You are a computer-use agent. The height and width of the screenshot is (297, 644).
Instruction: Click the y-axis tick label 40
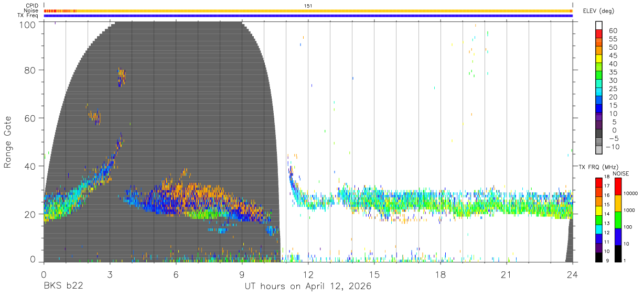(x=30, y=166)
